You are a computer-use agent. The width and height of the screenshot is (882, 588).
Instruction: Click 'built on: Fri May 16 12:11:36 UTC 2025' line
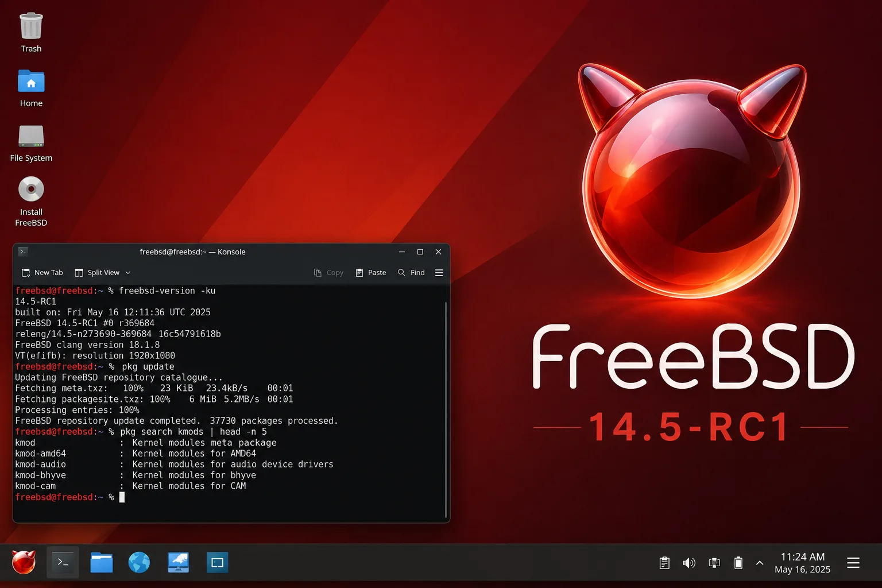[x=113, y=312]
